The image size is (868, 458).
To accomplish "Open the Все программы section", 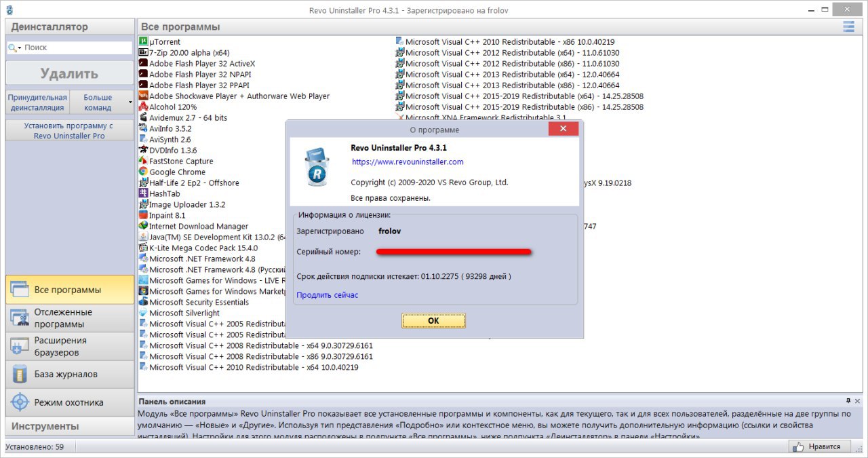I will (70, 290).
